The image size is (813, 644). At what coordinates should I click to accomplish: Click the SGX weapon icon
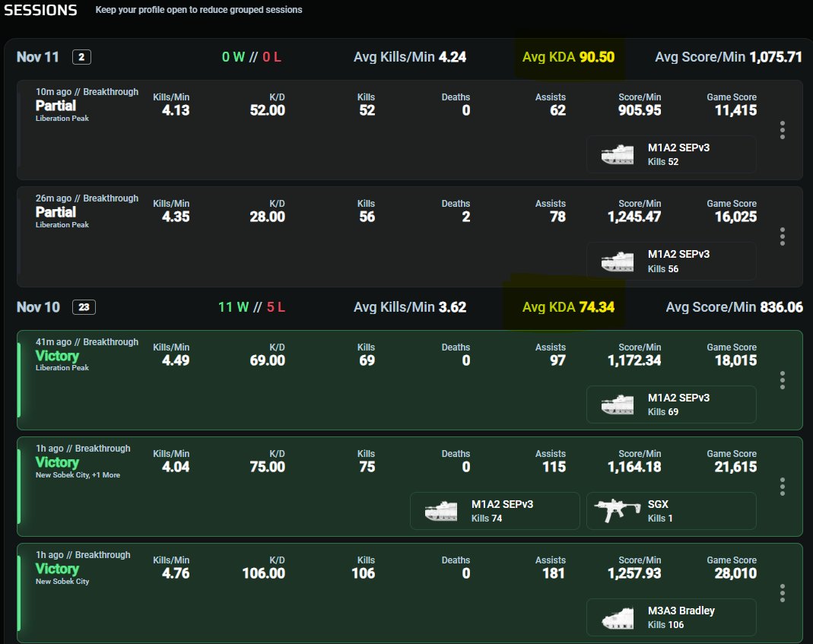(x=617, y=511)
